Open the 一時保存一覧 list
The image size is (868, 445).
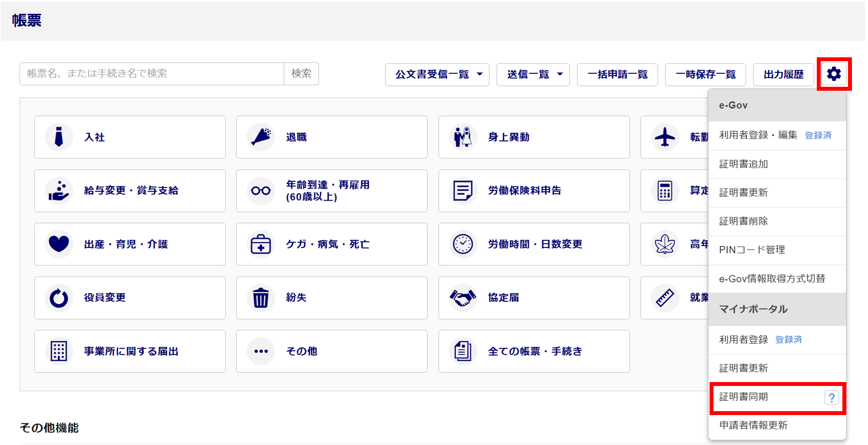pos(705,75)
